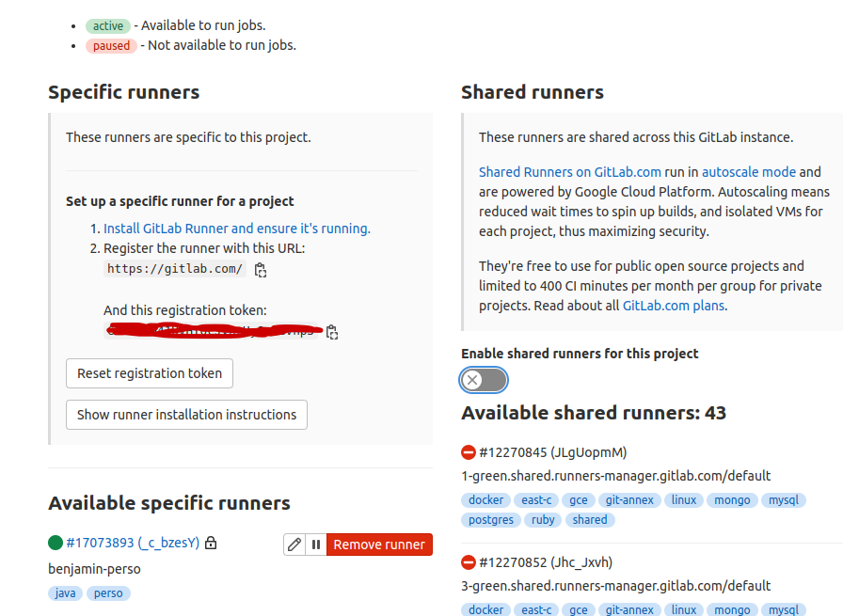Click the red paused status badge
The width and height of the screenshot is (843, 616).
tap(111, 46)
